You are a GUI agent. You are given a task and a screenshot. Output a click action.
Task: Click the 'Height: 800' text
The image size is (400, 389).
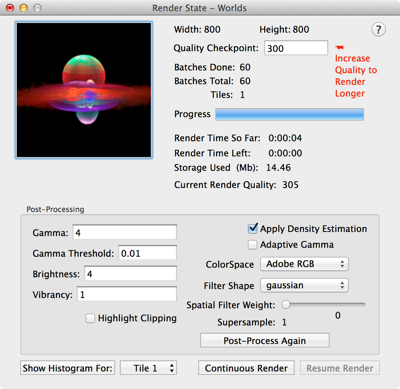coord(284,29)
